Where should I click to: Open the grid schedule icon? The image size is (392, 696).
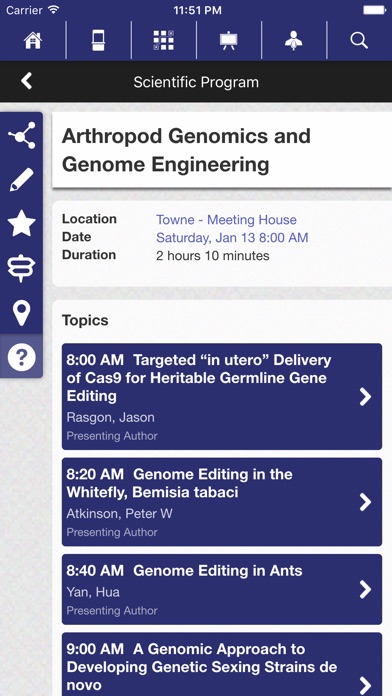coord(163,40)
